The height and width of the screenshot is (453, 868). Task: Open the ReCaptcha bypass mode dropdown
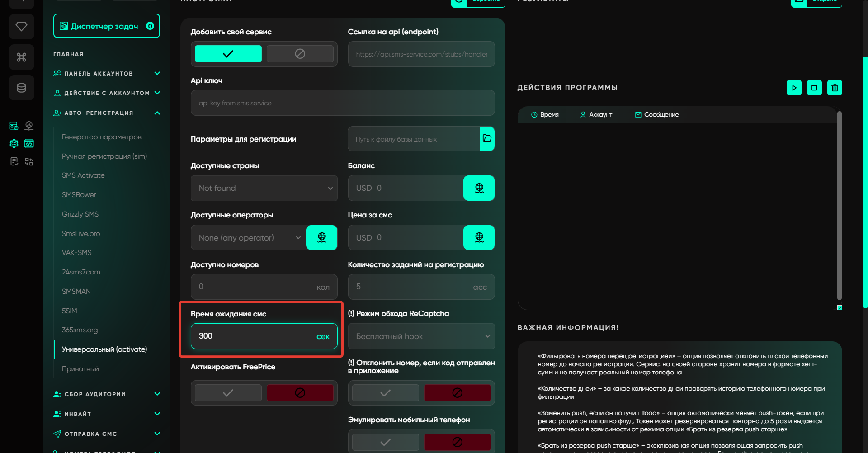421,336
